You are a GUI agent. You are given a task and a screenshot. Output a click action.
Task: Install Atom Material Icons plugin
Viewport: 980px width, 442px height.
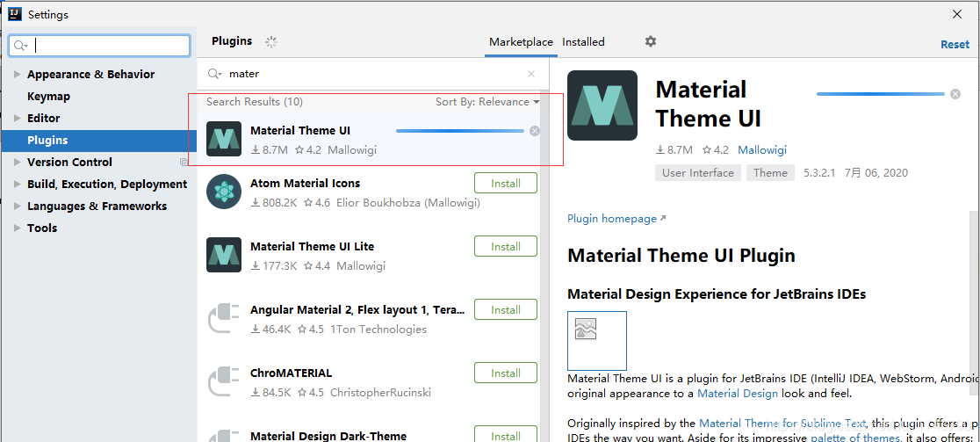pos(506,183)
